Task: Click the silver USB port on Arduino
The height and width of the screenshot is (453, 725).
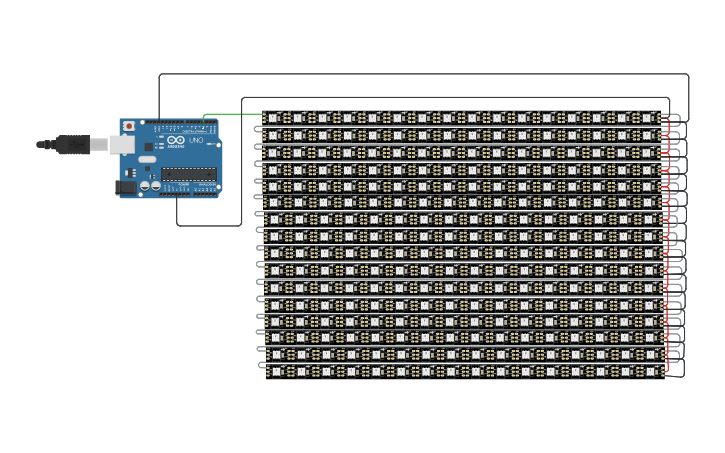Action: 120,145
